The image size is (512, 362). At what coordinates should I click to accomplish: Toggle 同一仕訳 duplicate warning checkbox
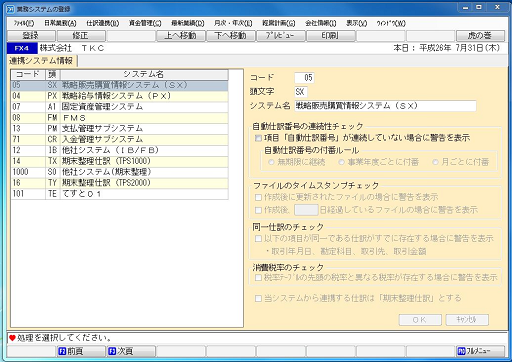point(258,239)
